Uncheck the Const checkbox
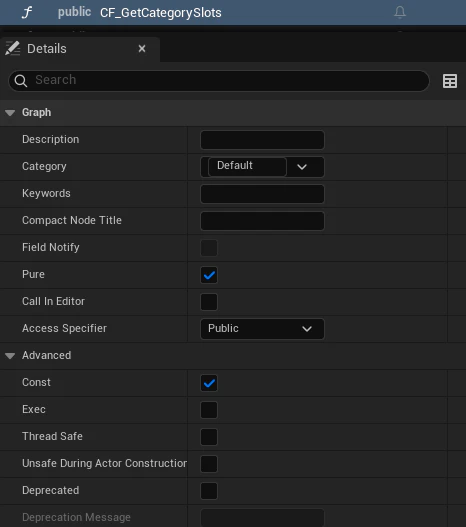 tap(209, 383)
